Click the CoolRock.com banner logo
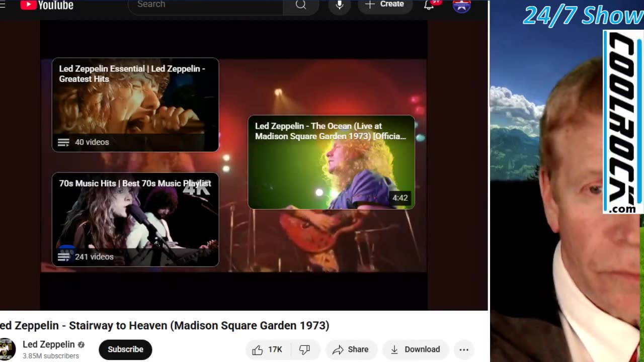 623,122
